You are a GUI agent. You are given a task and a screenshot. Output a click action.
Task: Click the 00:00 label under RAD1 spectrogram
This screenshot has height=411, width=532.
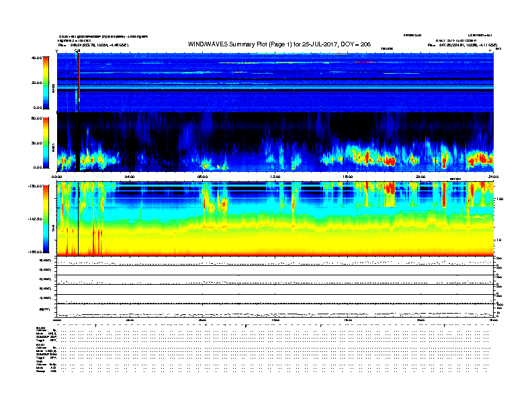(56, 177)
